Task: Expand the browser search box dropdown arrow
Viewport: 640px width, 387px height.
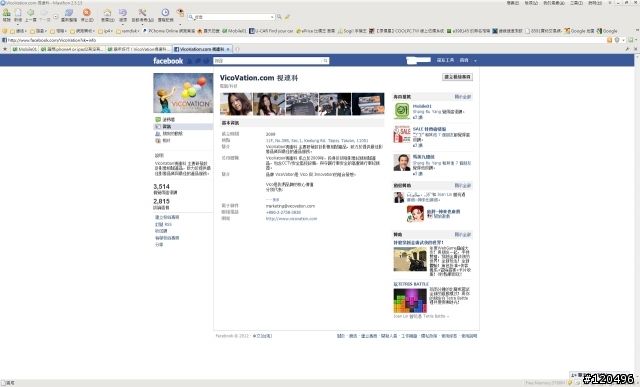Action: tap(272, 17)
